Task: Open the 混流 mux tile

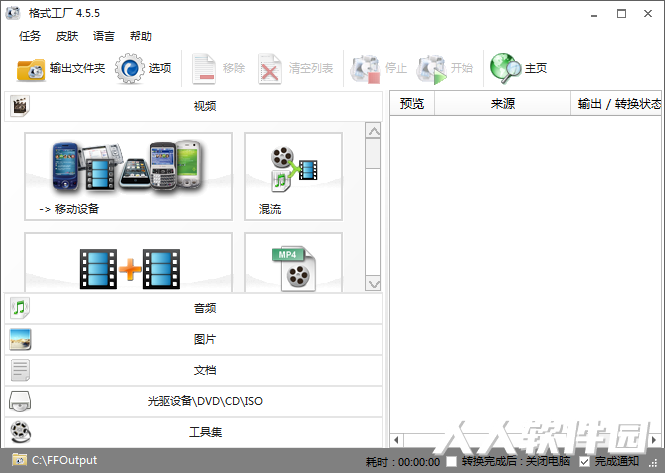Action: [x=293, y=176]
